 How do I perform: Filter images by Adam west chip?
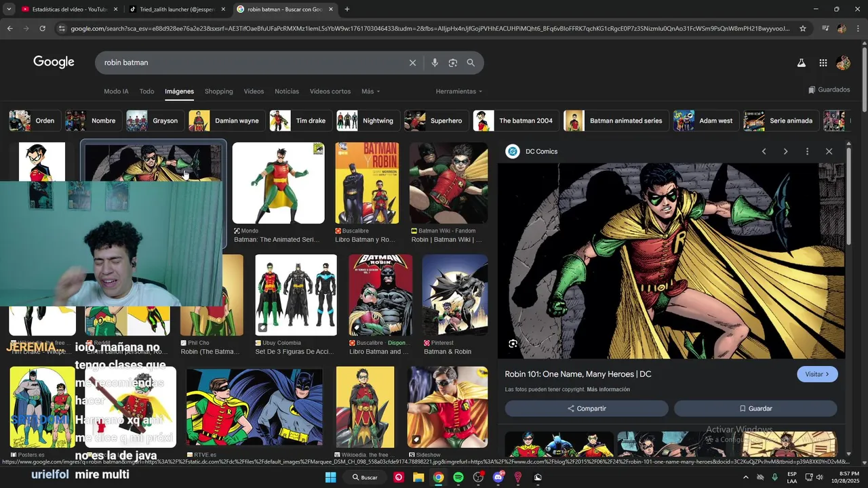tap(705, 121)
